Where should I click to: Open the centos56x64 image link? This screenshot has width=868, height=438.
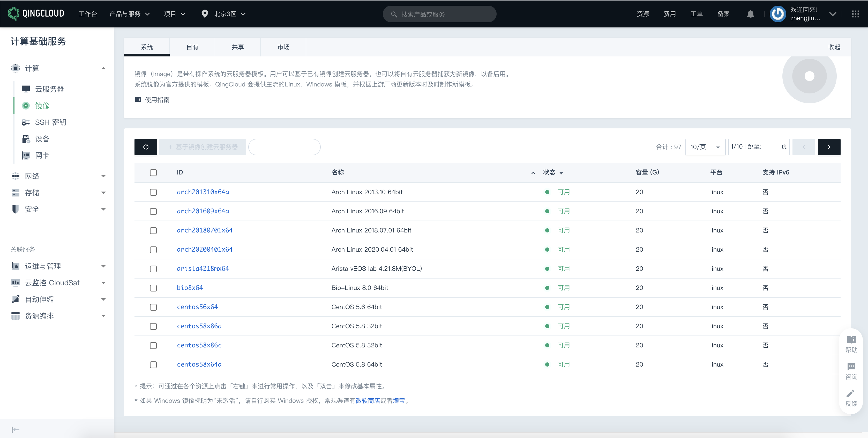[x=197, y=307]
